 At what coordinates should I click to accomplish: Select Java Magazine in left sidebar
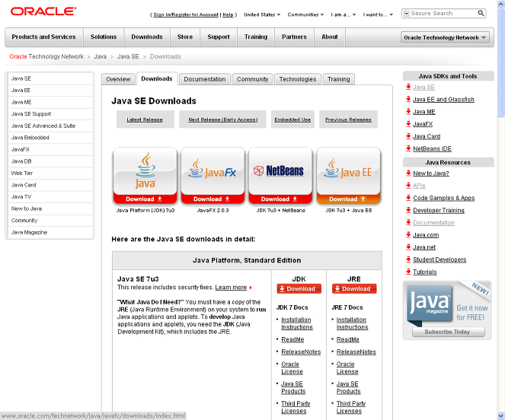click(x=50, y=232)
